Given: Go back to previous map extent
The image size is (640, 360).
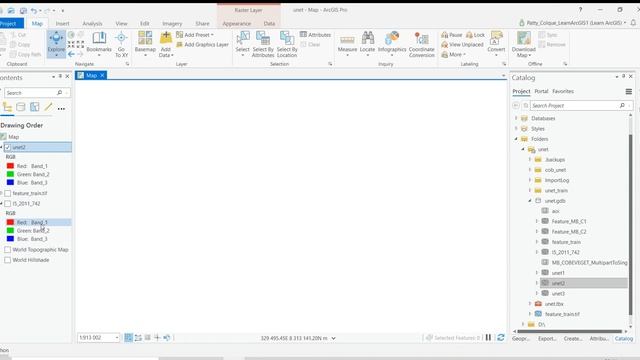Looking at the screenshot, I should 71,54.
